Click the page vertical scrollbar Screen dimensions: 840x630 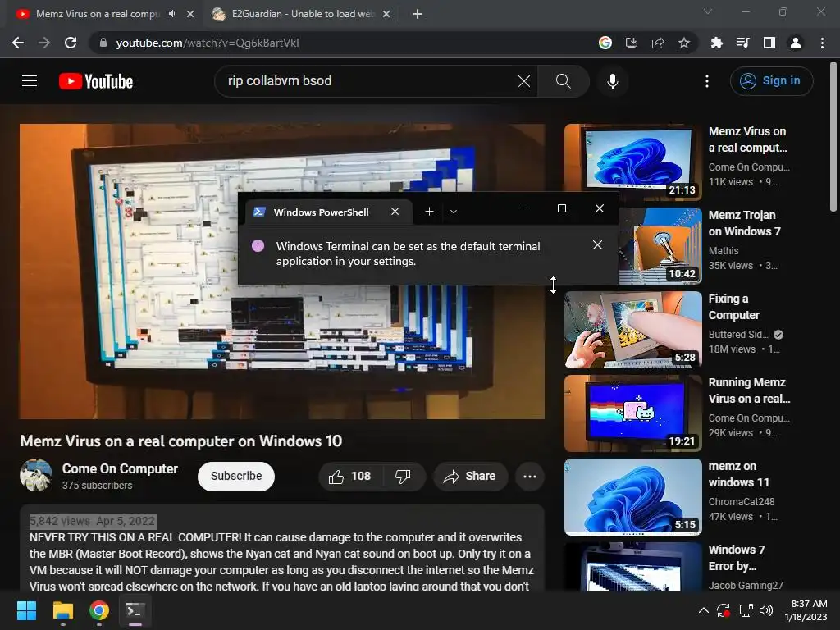(833, 137)
